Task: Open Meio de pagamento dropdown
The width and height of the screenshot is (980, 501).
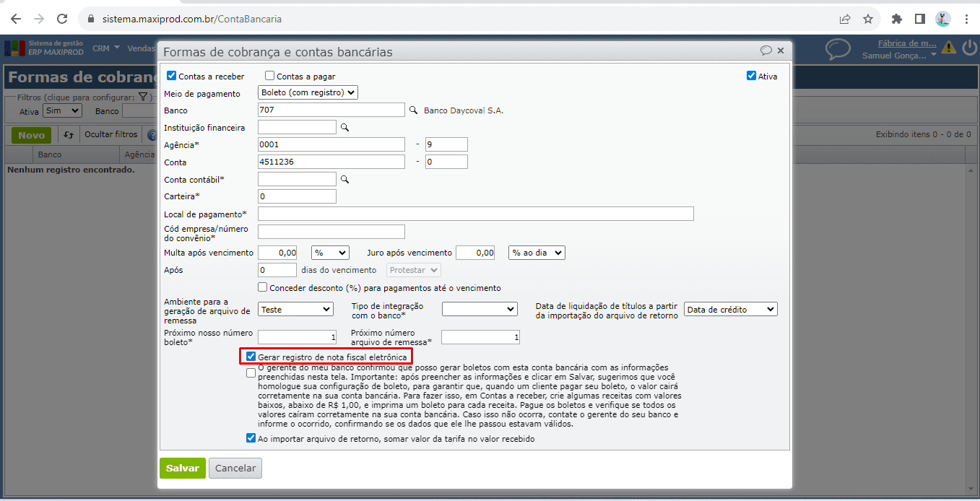Action: coord(308,92)
